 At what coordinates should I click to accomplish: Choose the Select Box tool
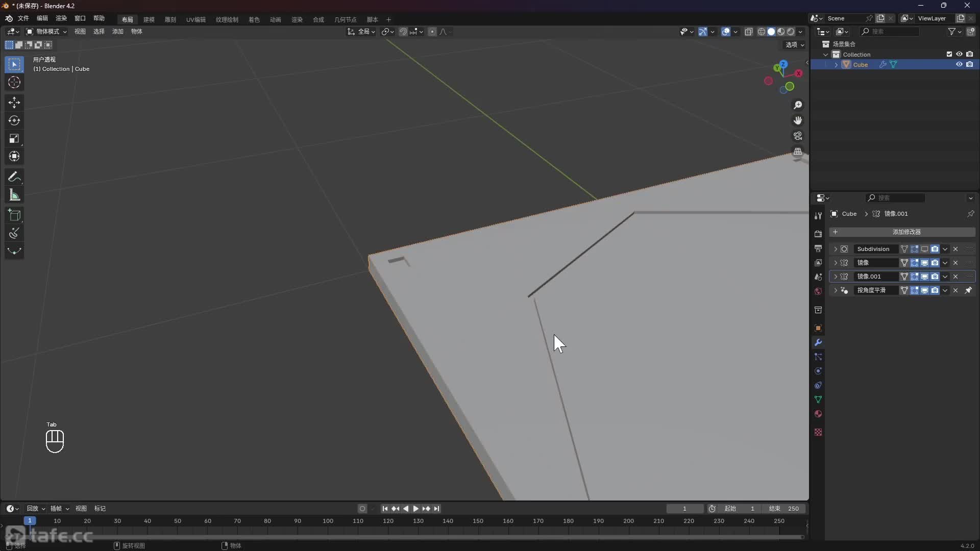click(x=14, y=65)
